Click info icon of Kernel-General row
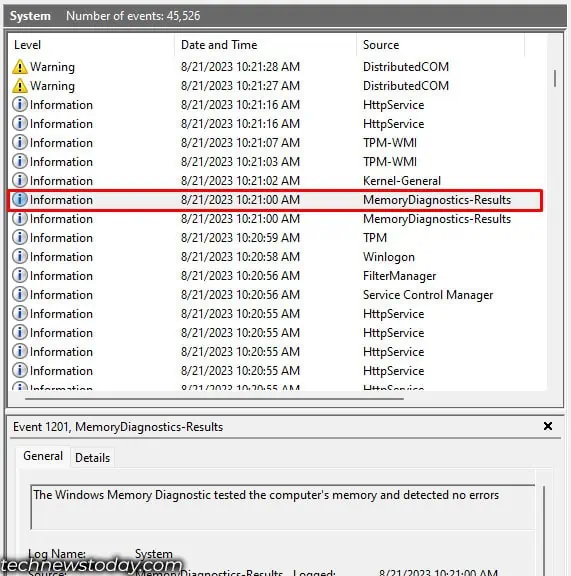 coord(20,181)
